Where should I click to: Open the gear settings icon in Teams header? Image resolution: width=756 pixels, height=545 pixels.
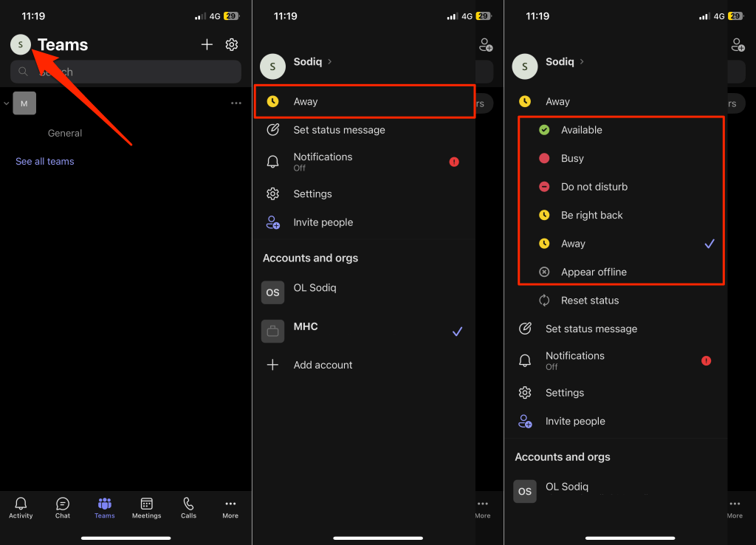tap(232, 44)
